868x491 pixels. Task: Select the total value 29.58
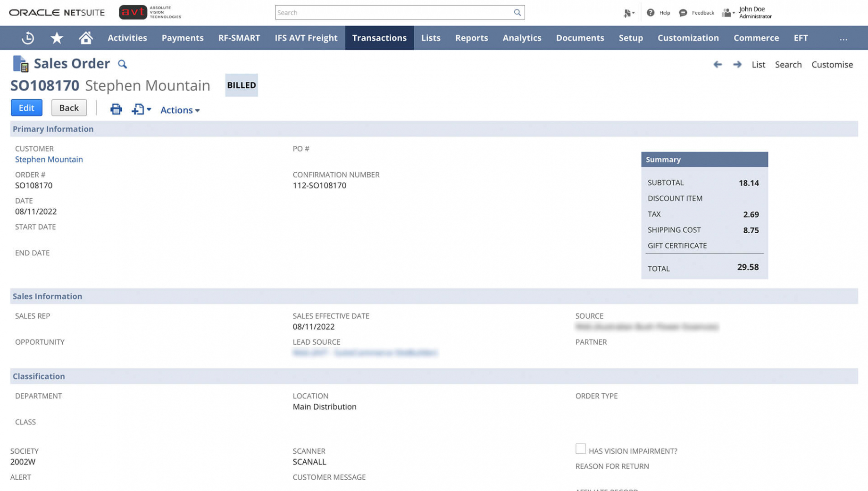click(x=748, y=267)
